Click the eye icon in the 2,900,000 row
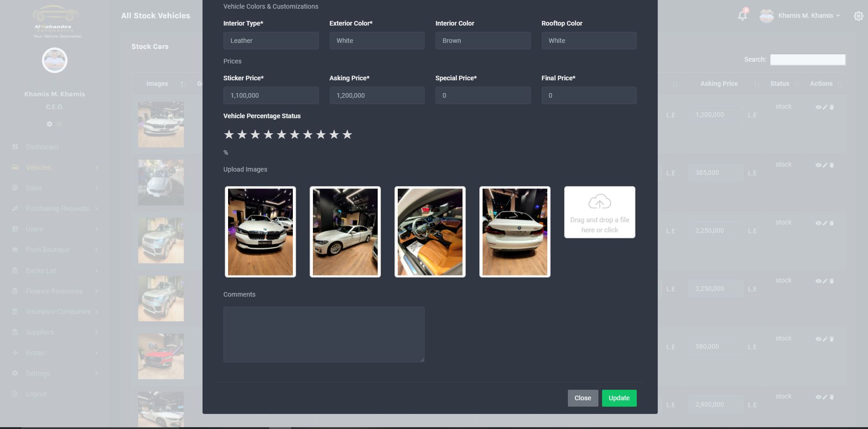The width and height of the screenshot is (868, 429). [818, 397]
